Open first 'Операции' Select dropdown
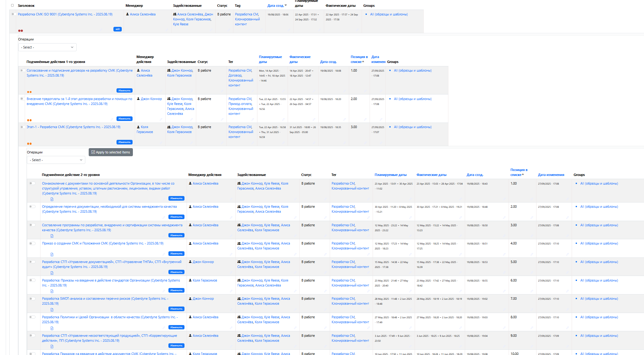Image resolution: width=644 pixels, height=355 pixels. point(47,47)
